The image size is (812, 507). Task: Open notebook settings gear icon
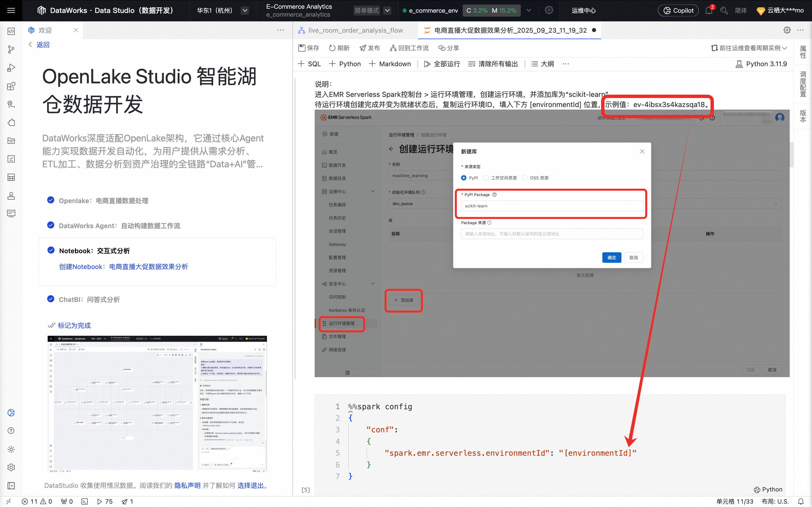[x=787, y=30]
